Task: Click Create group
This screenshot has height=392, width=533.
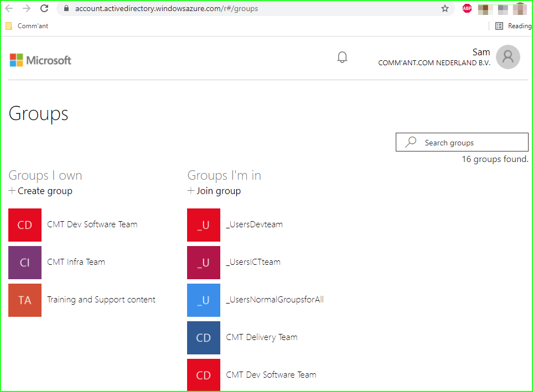Action: 40,191
